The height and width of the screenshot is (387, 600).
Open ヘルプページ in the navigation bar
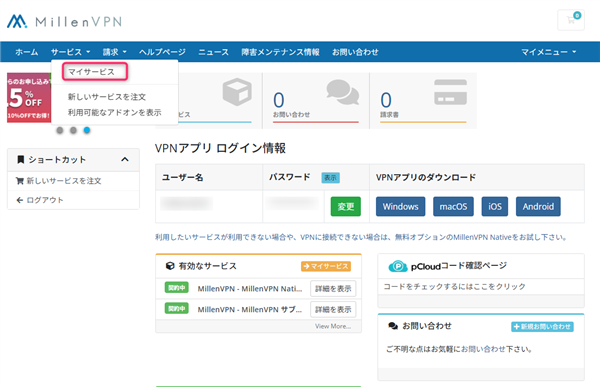[x=162, y=52]
